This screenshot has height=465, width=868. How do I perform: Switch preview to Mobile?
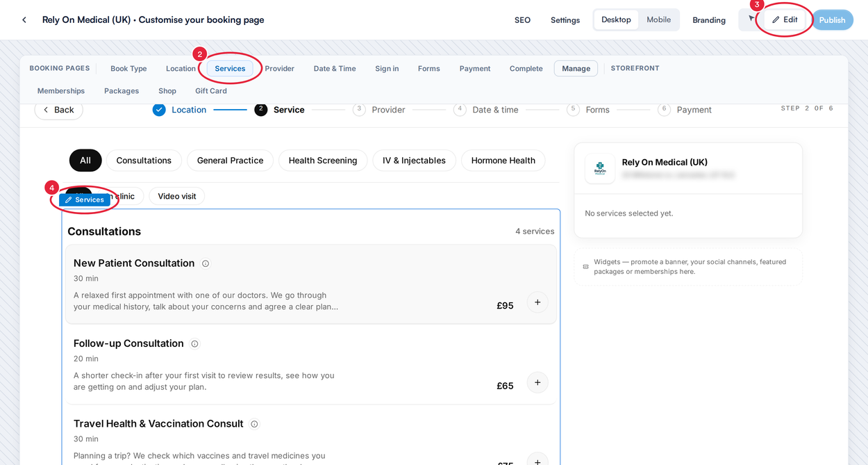point(658,19)
